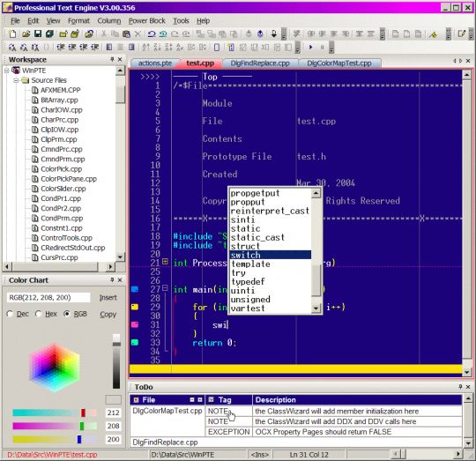Pin the Color Chart panel

(x=112, y=279)
